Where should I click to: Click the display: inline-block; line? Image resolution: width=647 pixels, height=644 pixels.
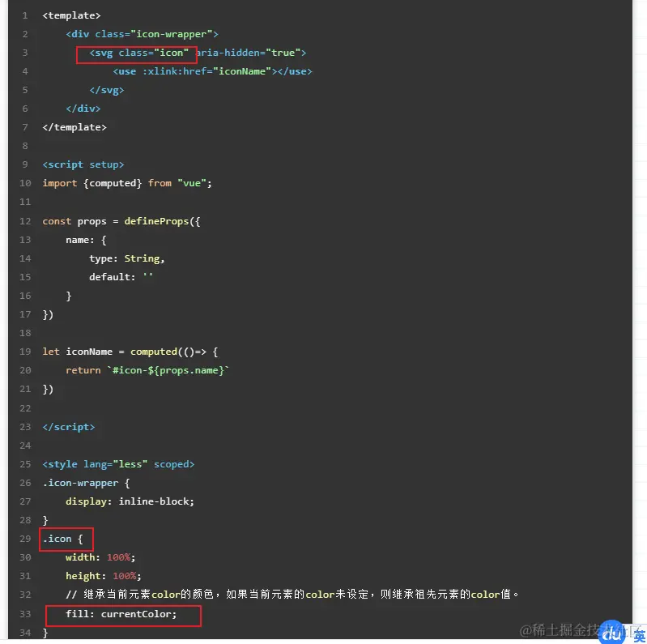[x=130, y=501]
